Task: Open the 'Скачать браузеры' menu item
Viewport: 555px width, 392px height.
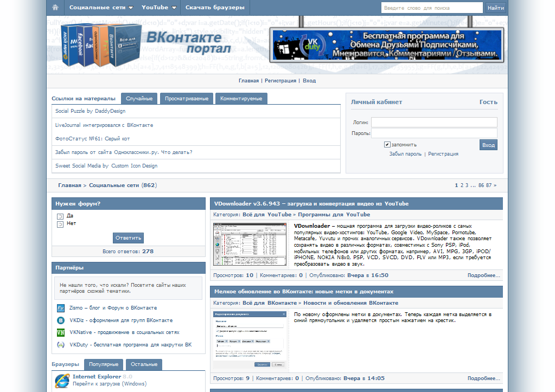Action: tap(215, 8)
